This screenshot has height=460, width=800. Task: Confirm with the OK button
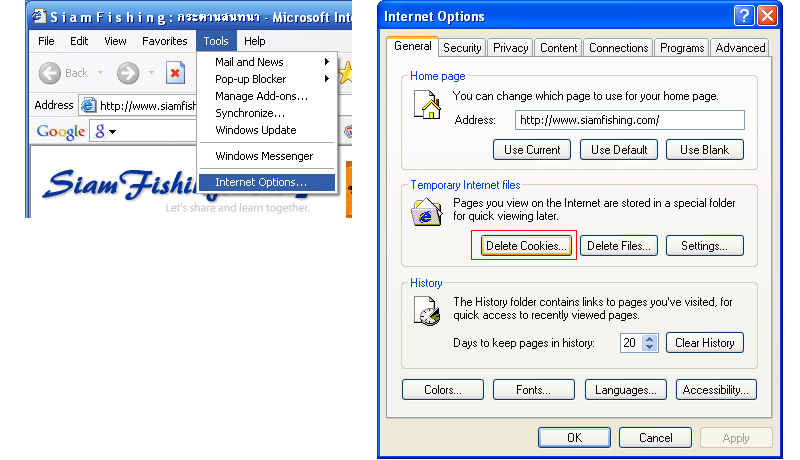click(574, 438)
